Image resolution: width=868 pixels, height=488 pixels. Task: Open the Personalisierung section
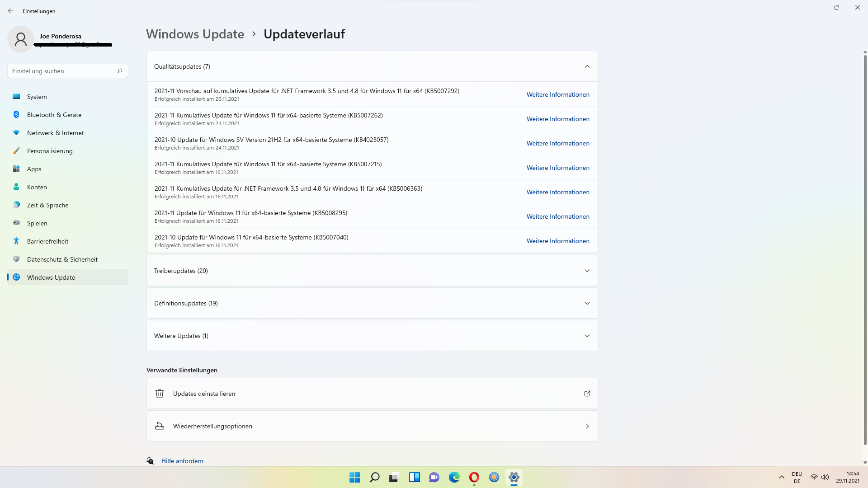50,151
